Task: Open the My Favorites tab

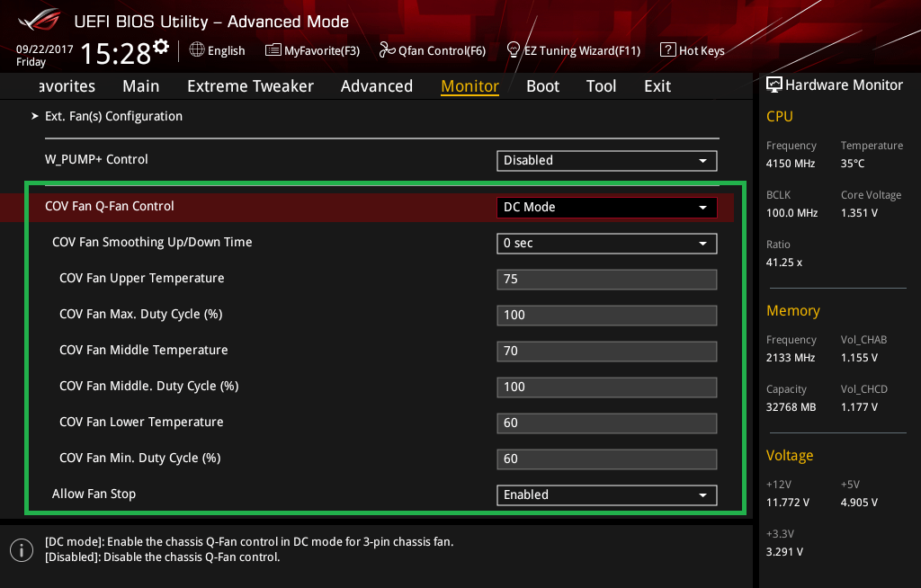Action: (67, 86)
